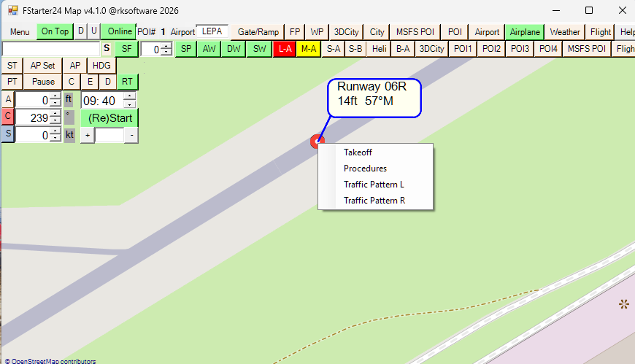
Task: Click the POI2 button
Action: pos(491,49)
